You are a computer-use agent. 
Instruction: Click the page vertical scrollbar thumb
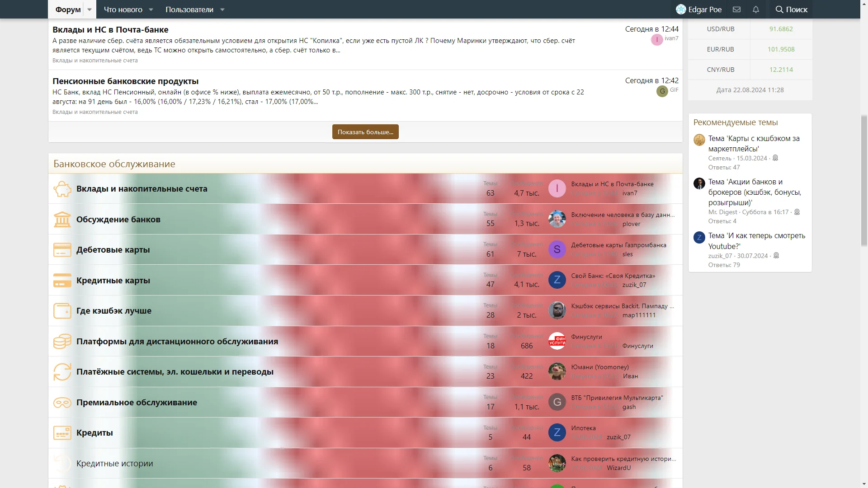(864, 181)
